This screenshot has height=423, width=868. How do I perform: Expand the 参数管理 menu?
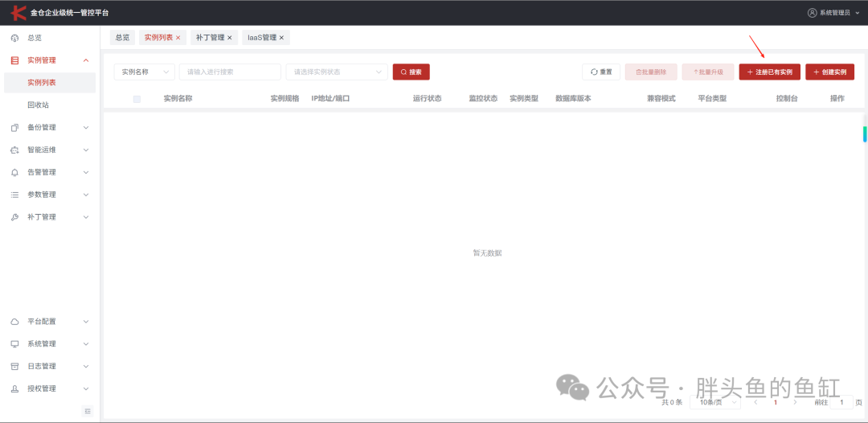86,195
